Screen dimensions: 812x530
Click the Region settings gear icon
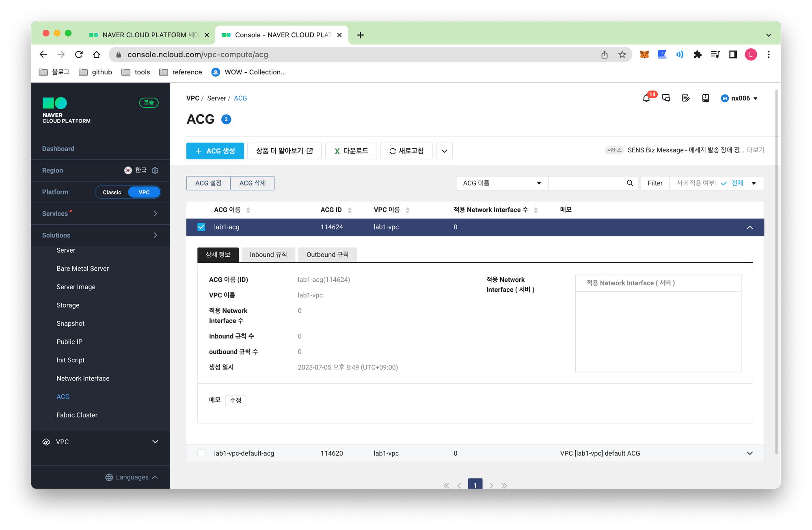155,171
